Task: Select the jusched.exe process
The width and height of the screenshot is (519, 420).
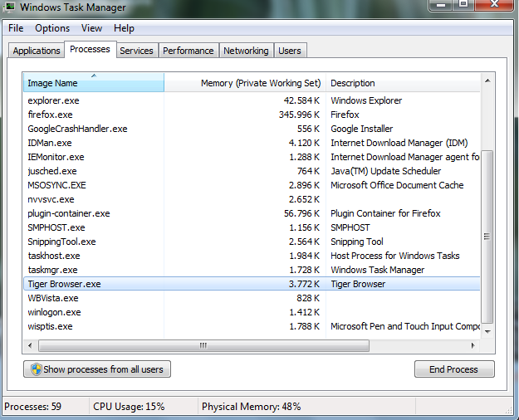Action: [252, 171]
